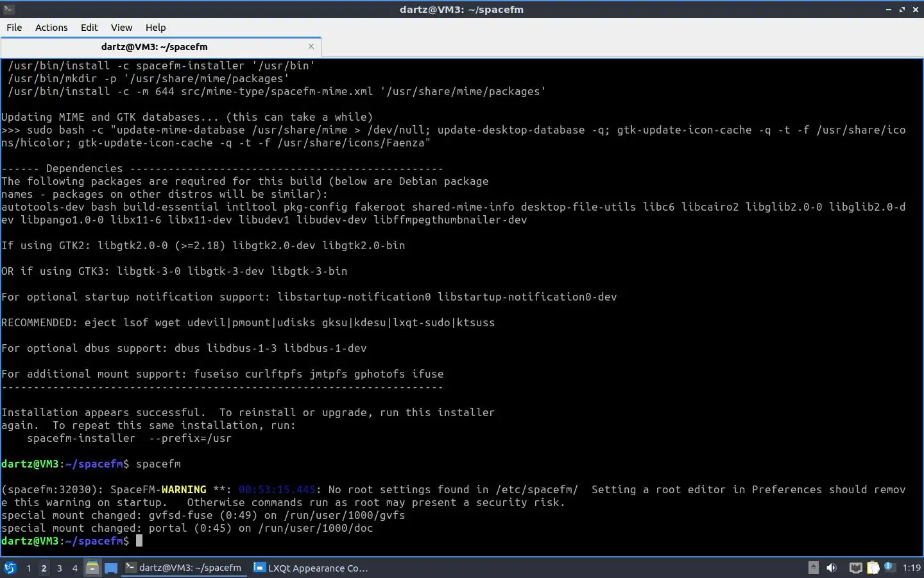Click the 'RECOMMENDED:' line
924x578 pixels.
(248, 322)
